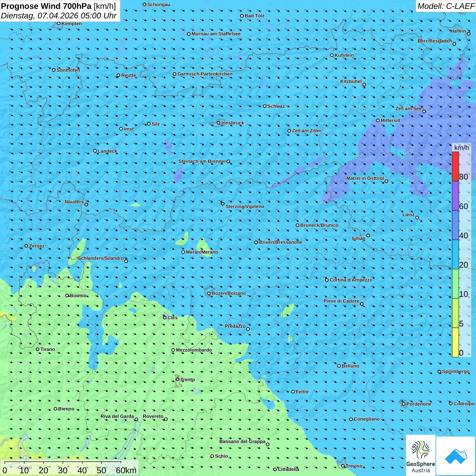Click the Trento city marker
476x476 pixels.
(x=177, y=379)
